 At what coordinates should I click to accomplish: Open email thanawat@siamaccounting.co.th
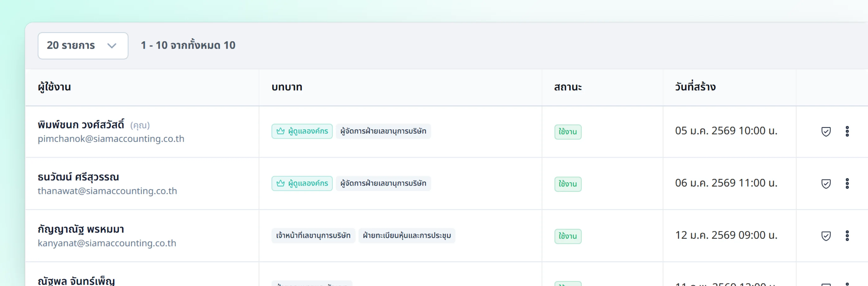coord(107,191)
